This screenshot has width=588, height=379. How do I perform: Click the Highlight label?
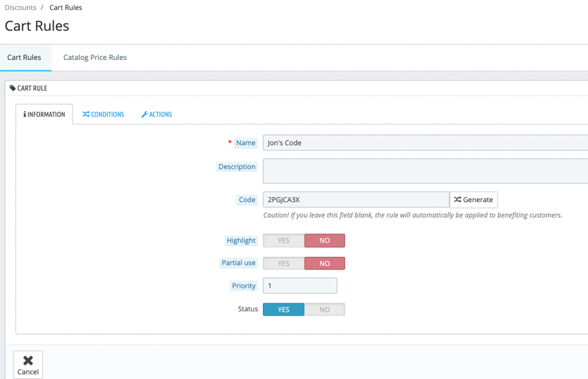click(x=241, y=241)
